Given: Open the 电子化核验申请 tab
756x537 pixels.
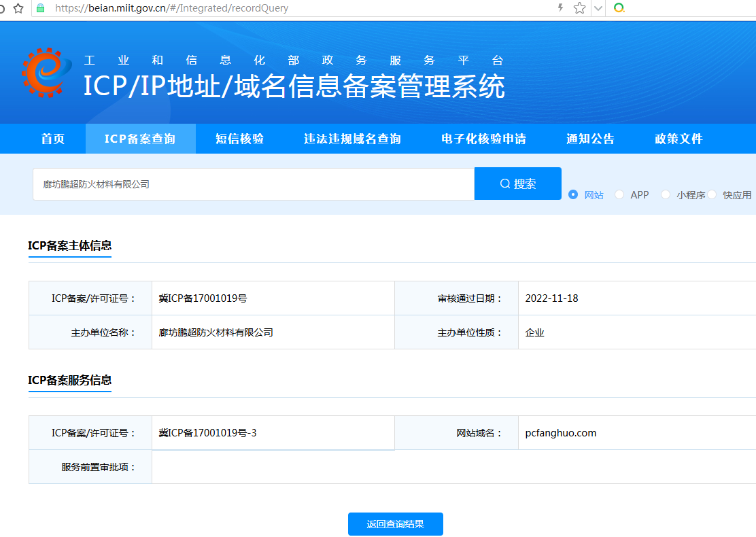Looking at the screenshot, I should (x=483, y=139).
